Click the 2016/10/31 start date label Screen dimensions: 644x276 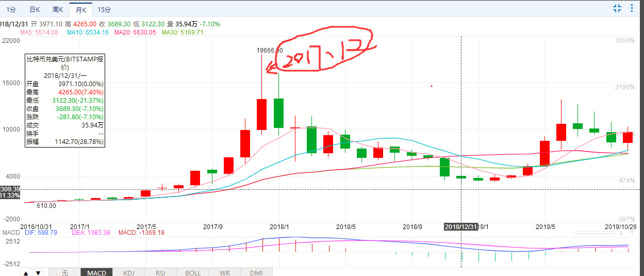click(36, 226)
